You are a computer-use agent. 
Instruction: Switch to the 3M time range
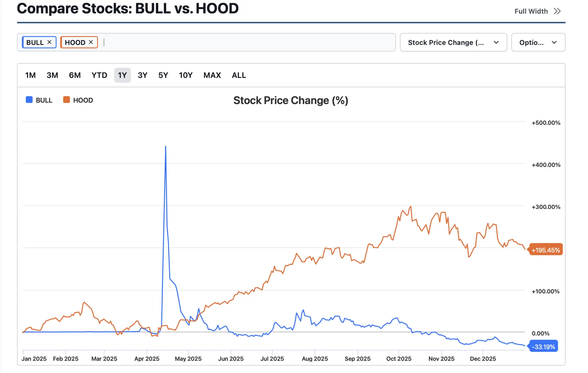[52, 75]
